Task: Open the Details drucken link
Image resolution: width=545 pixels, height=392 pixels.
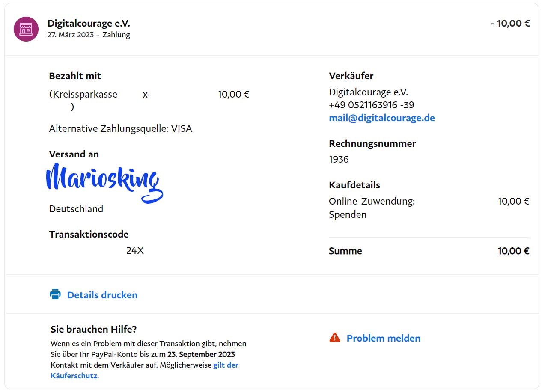Action: point(102,295)
